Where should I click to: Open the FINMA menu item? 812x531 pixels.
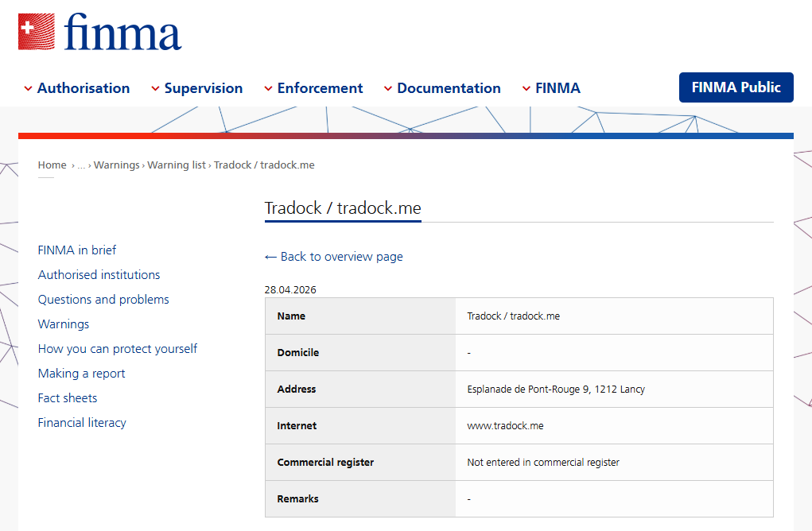tap(558, 88)
